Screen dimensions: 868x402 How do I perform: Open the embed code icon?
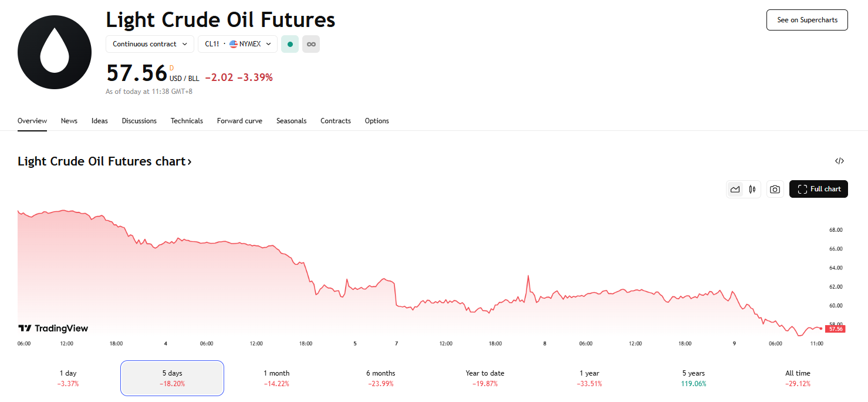[839, 161]
